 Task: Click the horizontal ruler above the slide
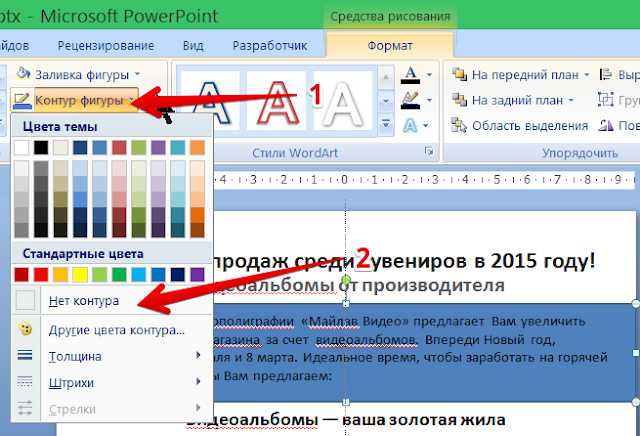[424, 180]
